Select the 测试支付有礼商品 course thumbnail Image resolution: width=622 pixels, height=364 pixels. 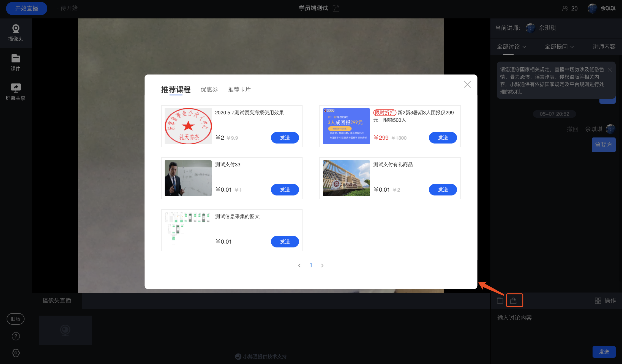(346, 178)
